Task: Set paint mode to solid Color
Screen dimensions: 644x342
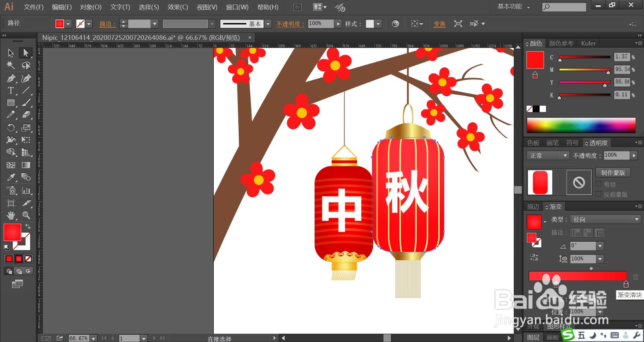Action: (x=9, y=259)
